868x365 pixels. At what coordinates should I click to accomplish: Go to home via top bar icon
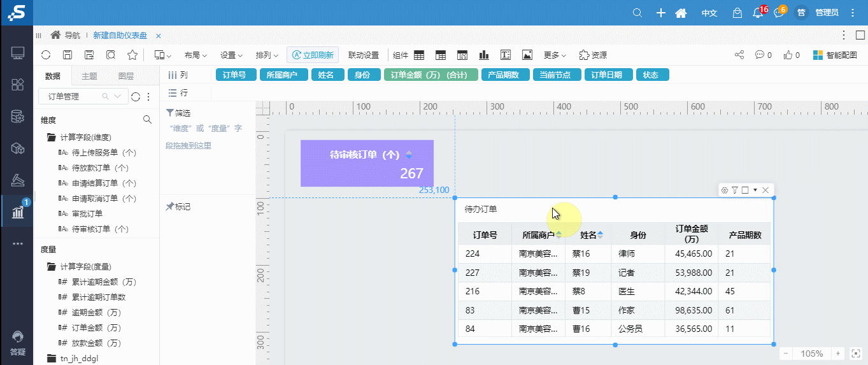[x=681, y=13]
